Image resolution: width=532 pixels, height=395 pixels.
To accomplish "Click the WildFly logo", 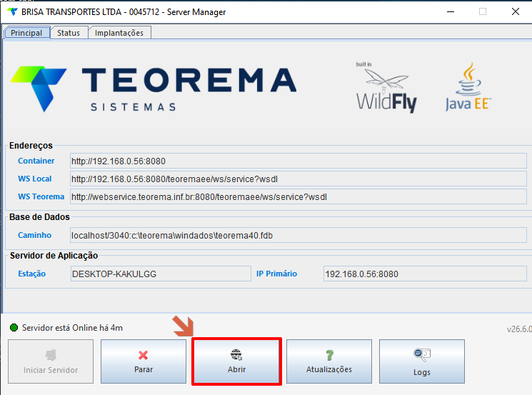I will [386, 88].
